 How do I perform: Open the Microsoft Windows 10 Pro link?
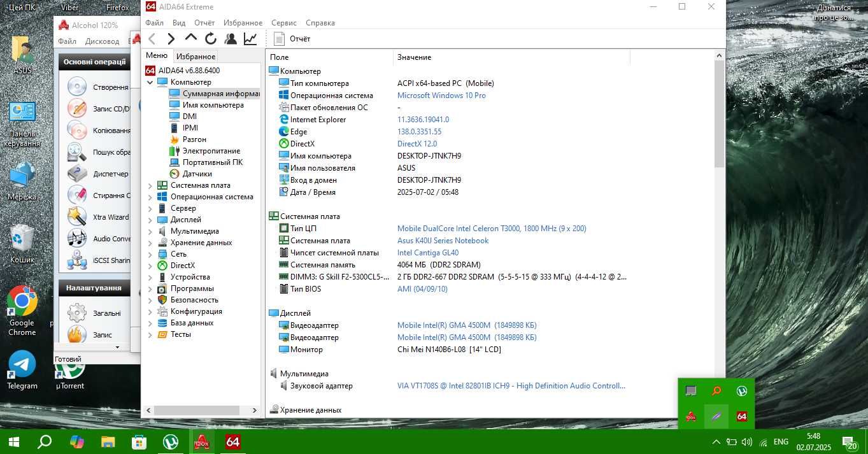pos(441,96)
